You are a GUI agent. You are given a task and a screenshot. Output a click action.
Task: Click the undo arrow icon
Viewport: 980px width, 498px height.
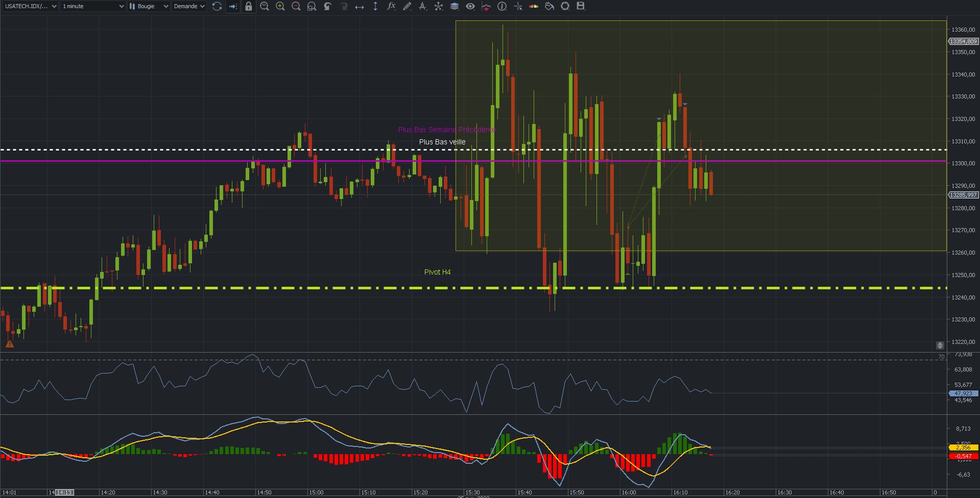[327, 6]
